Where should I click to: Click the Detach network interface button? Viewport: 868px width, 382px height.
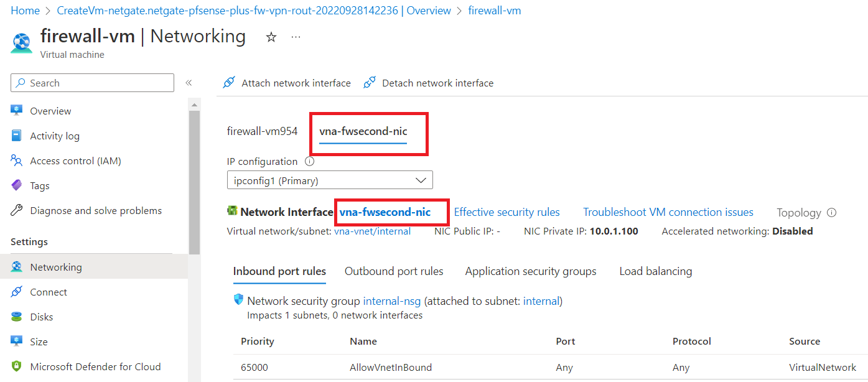pyautogui.click(x=429, y=83)
